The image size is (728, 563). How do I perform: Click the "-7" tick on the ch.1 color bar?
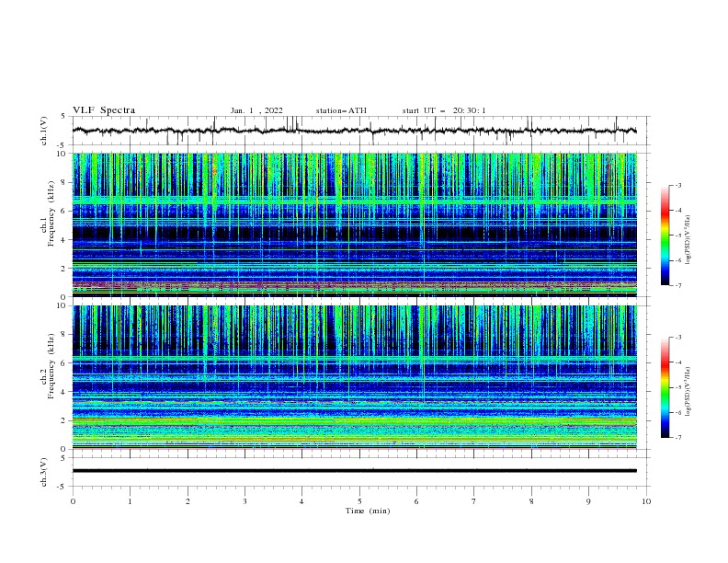click(x=677, y=285)
